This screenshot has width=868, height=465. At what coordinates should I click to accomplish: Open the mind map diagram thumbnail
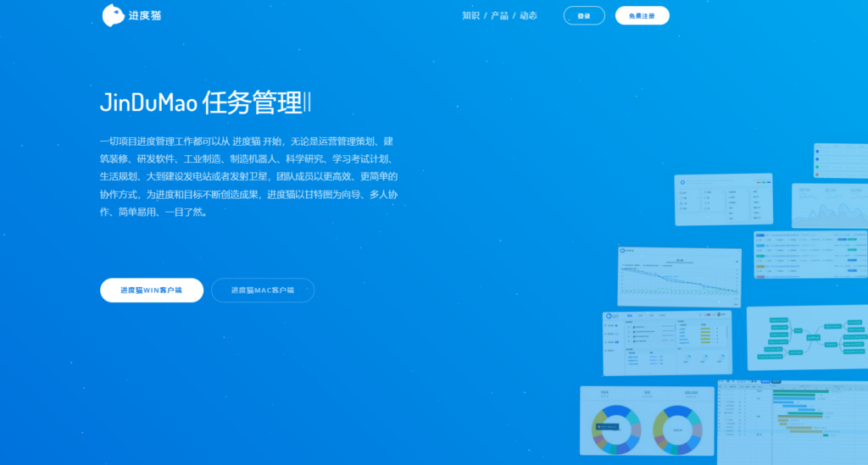[x=808, y=337]
